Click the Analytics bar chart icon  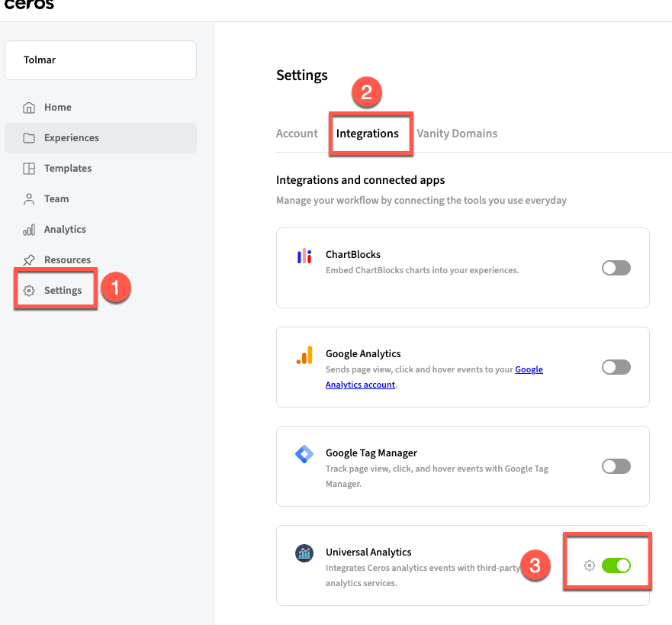tap(29, 230)
